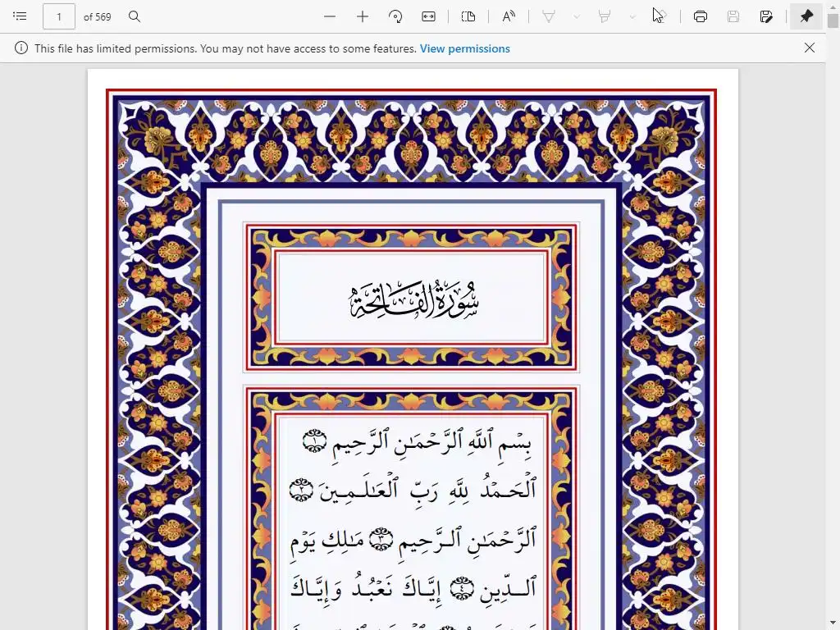Click the verse 4 end marker

coord(462,588)
